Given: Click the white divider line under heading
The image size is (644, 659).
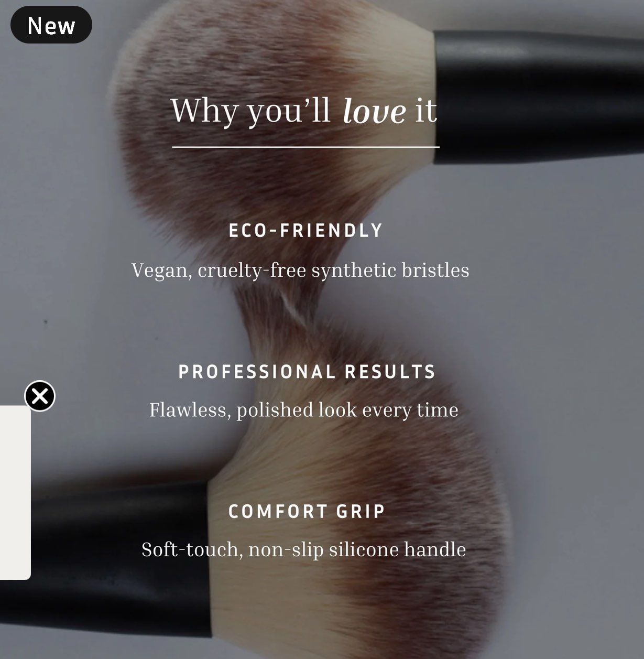Looking at the screenshot, I should pyautogui.click(x=306, y=147).
